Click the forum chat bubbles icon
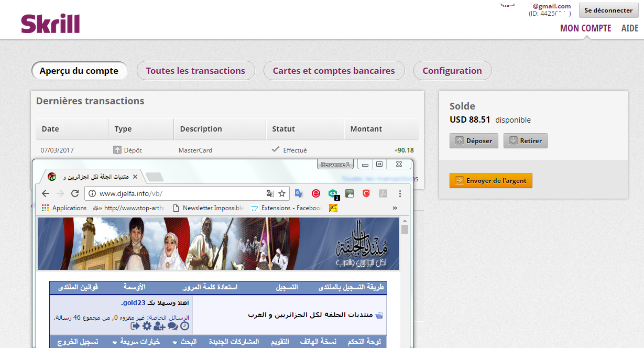Image resolution: width=644 pixels, height=348 pixels. point(172,326)
